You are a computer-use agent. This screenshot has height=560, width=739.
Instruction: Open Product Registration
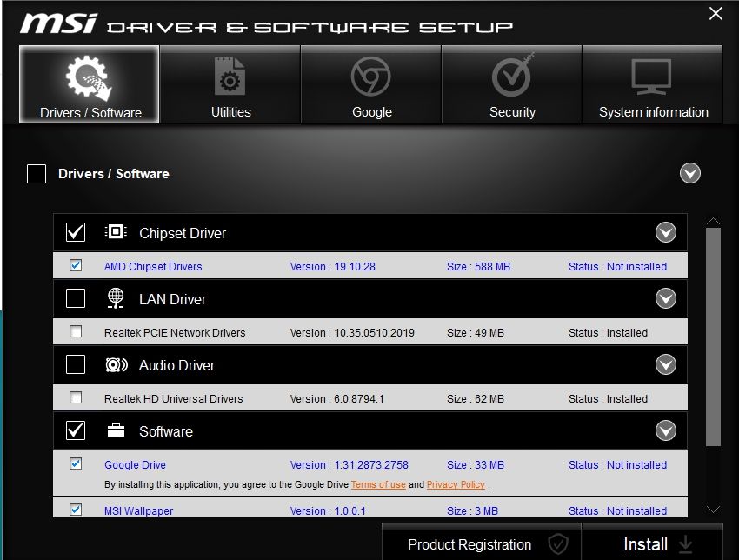[481, 542]
